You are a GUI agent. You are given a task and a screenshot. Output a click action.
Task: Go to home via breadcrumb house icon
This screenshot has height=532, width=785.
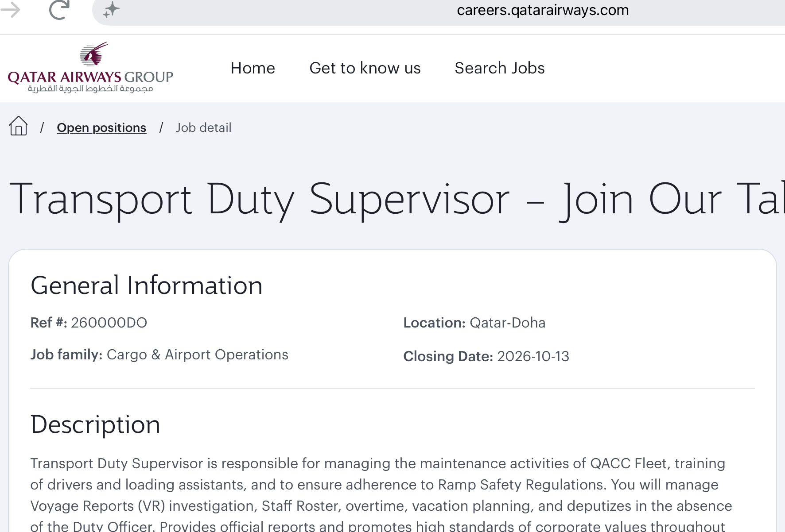pyautogui.click(x=18, y=126)
